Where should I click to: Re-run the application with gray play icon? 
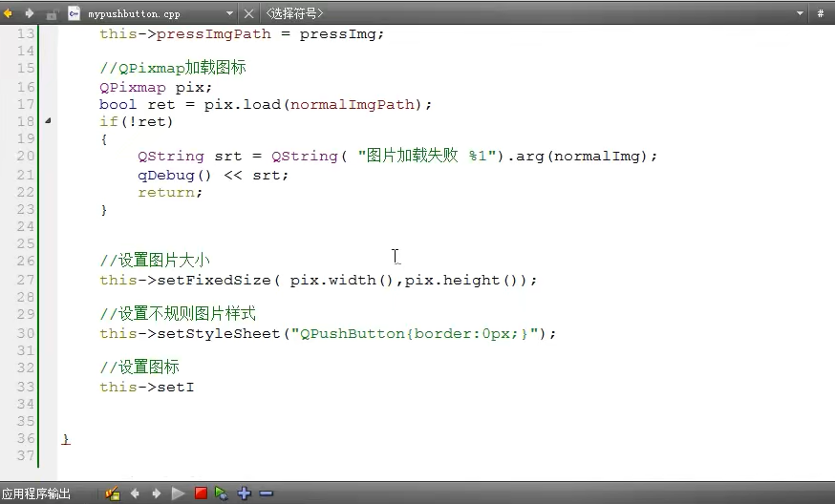pos(178,493)
